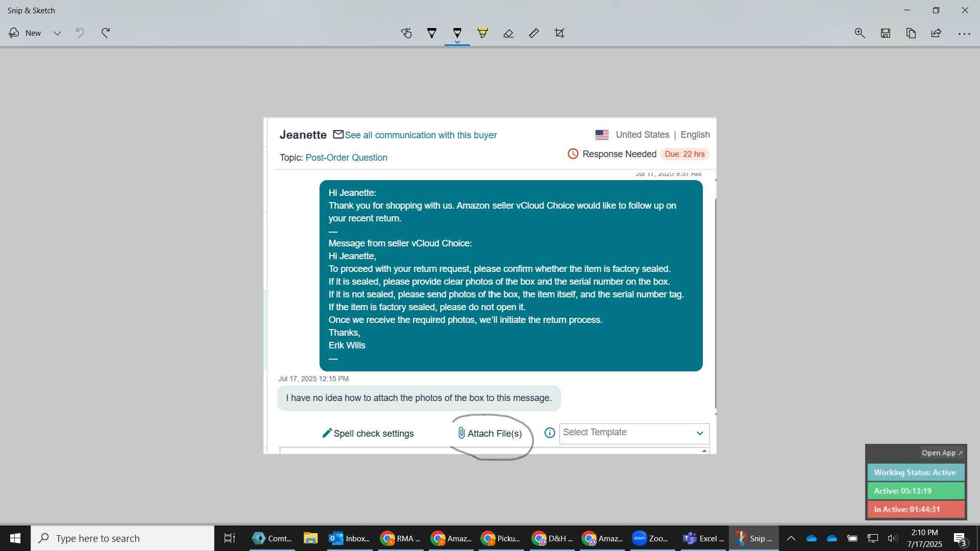Open the See more three-dots menu
Viewport: 980px width, 551px height.
(964, 34)
